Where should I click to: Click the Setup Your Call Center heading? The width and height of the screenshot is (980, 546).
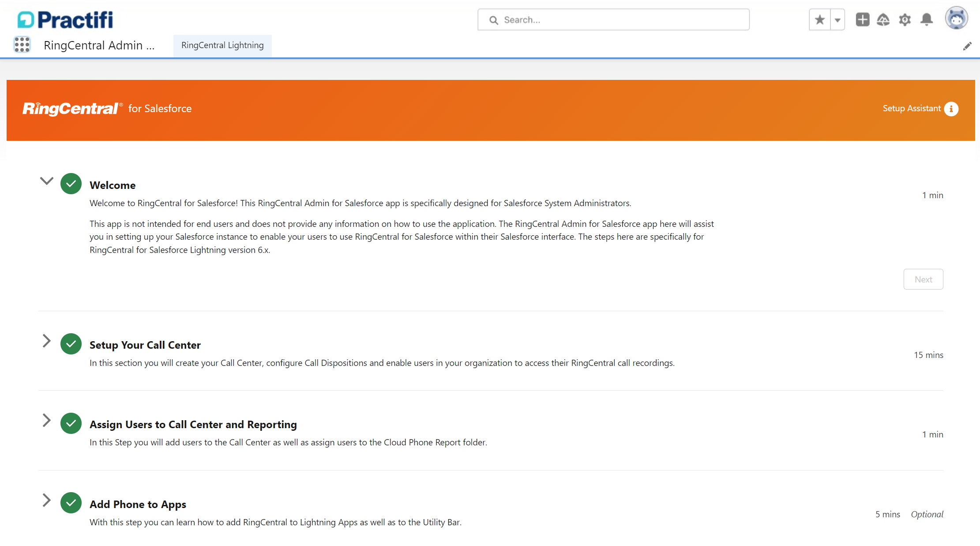coord(145,345)
